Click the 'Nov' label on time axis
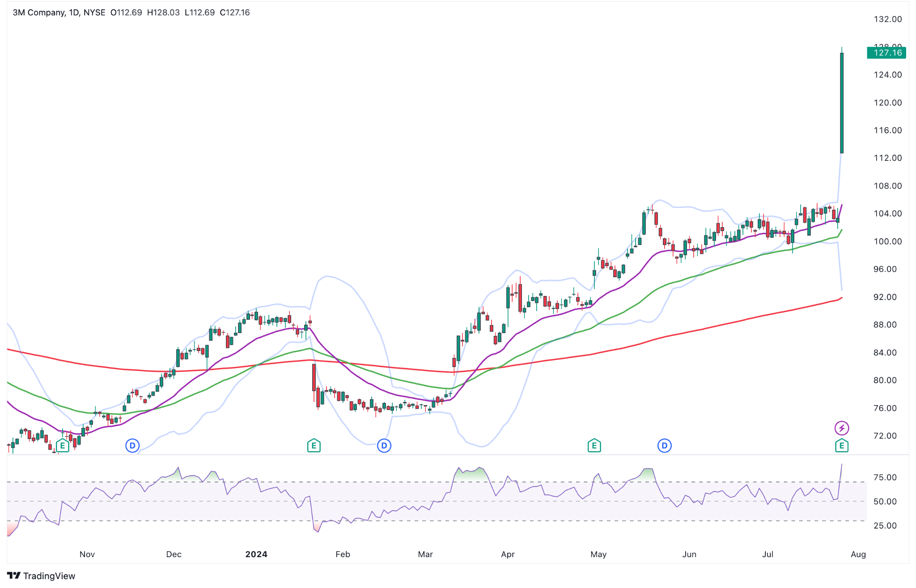Screen dimensions: 916x588 (x=87, y=554)
